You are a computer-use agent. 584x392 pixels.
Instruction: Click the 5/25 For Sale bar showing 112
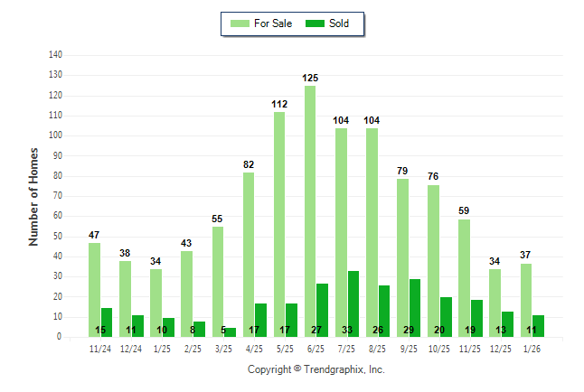[x=279, y=224]
